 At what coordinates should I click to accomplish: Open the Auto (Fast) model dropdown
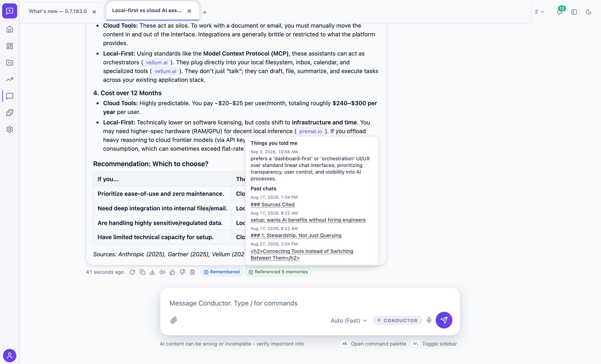tap(349, 321)
